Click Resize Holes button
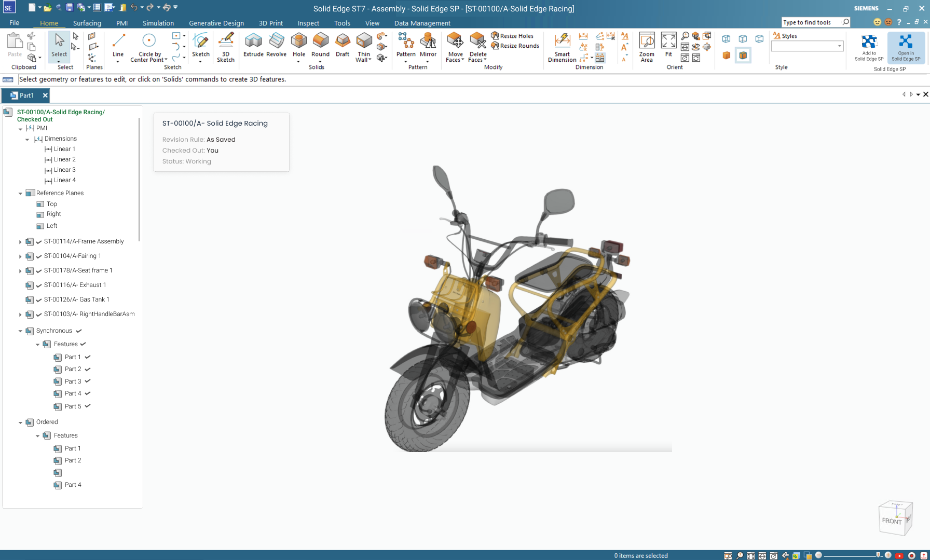 512,36
